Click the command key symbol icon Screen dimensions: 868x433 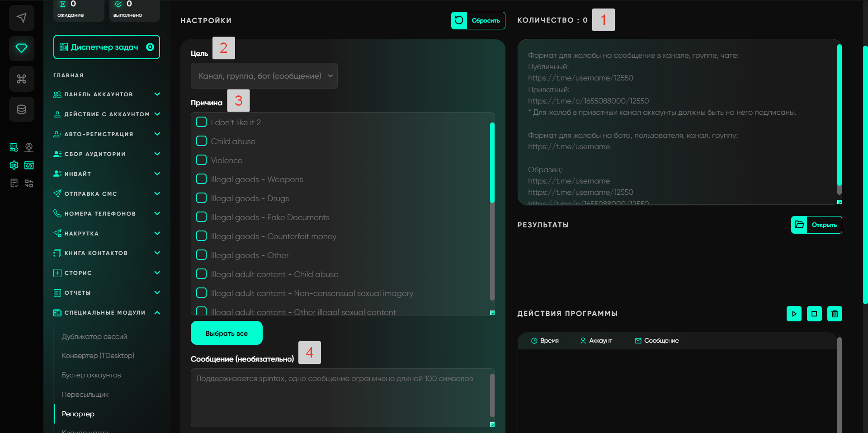click(x=21, y=79)
